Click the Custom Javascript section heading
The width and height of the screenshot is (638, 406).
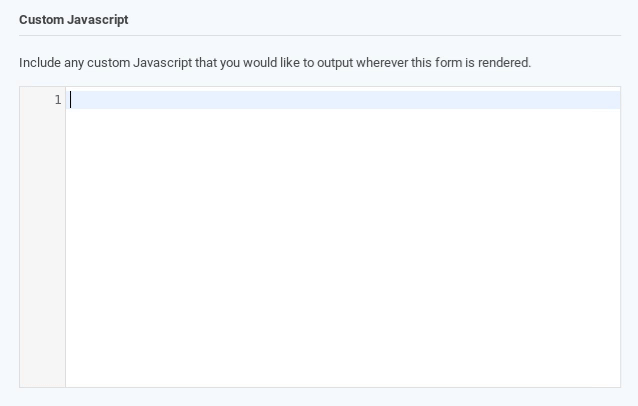click(x=74, y=20)
